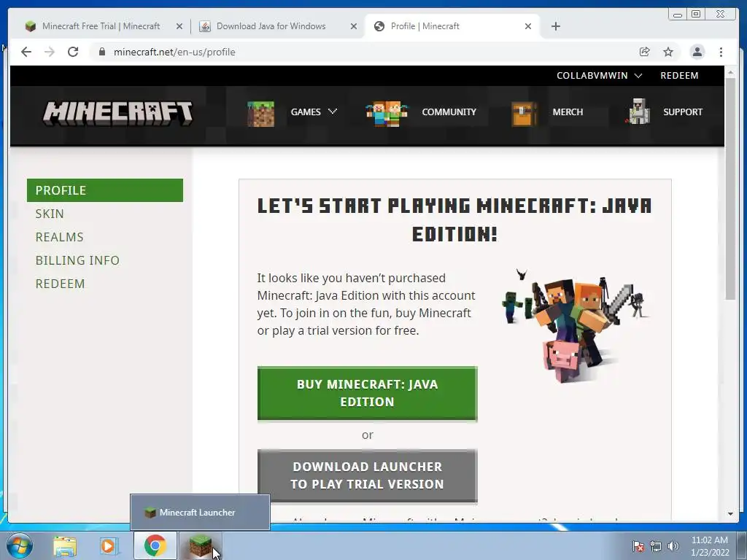Expand the GAMES menu chevron
The width and height of the screenshot is (747, 560).
(x=333, y=112)
